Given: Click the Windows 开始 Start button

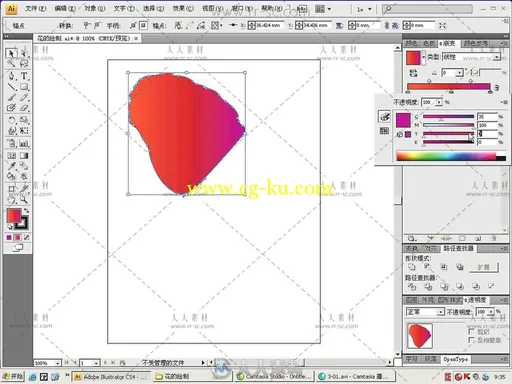Looking at the screenshot, I should click(x=13, y=376).
